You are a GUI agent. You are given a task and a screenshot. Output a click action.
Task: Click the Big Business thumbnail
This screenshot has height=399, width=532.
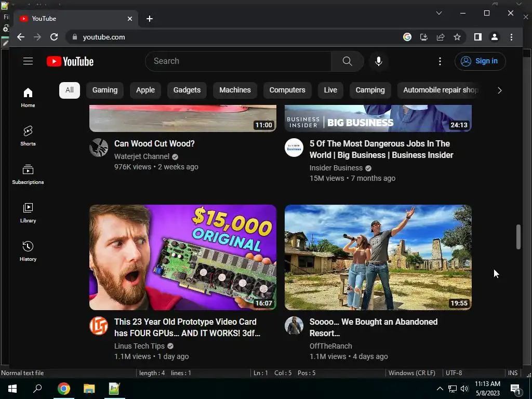pyautogui.click(x=378, y=118)
